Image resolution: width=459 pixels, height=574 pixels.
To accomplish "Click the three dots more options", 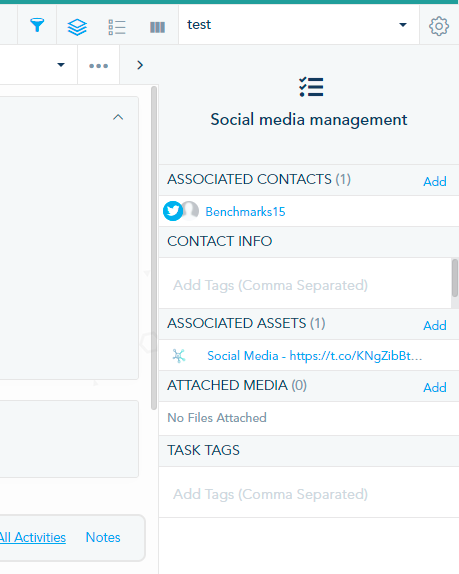I will (x=98, y=66).
